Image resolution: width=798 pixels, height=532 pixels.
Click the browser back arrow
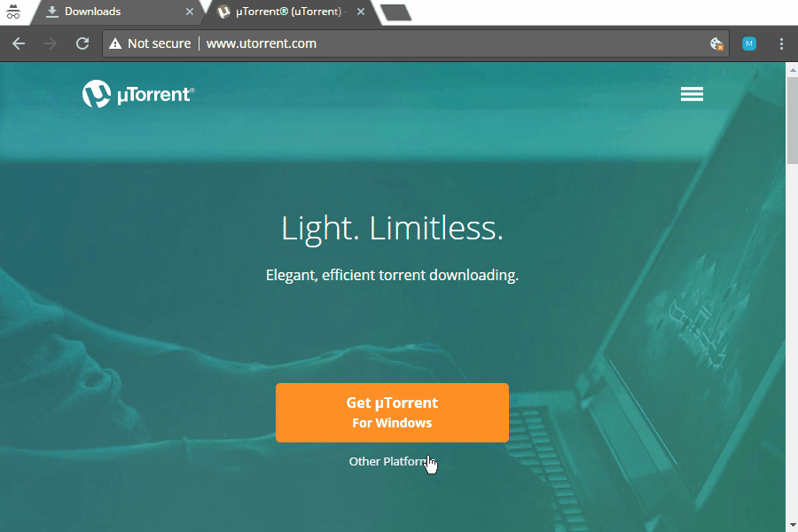tap(19, 43)
